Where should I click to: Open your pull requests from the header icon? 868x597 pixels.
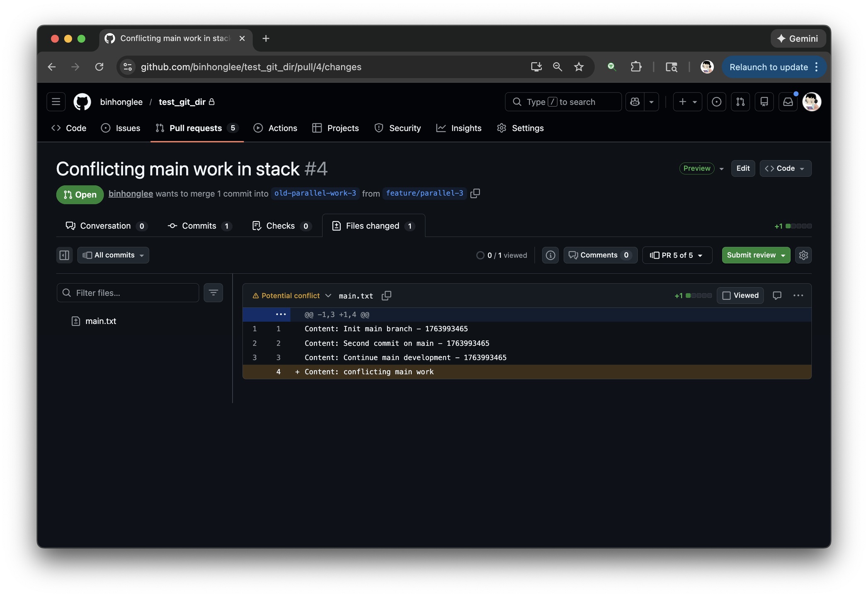point(740,102)
